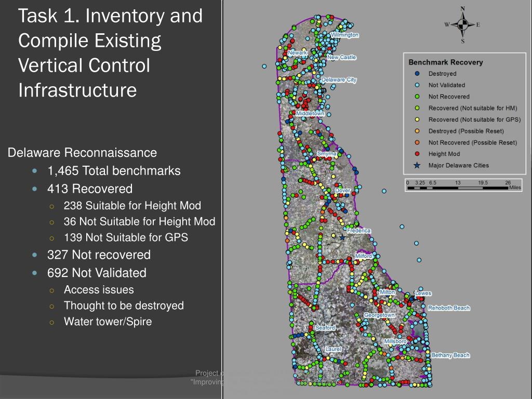Click the Benchmark Recovery legend title

click(445, 62)
